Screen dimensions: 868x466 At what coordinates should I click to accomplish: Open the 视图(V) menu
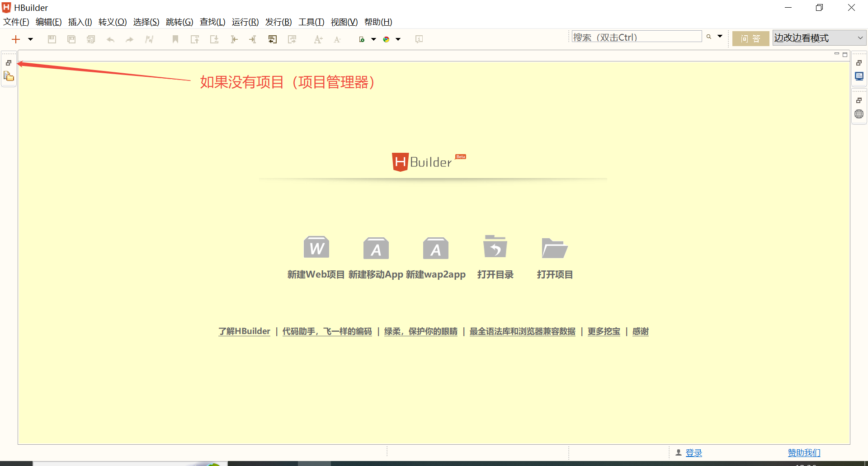click(344, 22)
